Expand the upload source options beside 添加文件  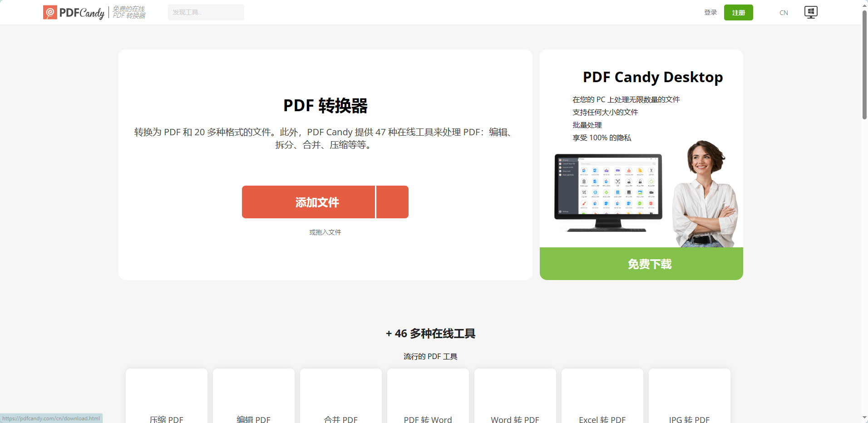tap(392, 202)
